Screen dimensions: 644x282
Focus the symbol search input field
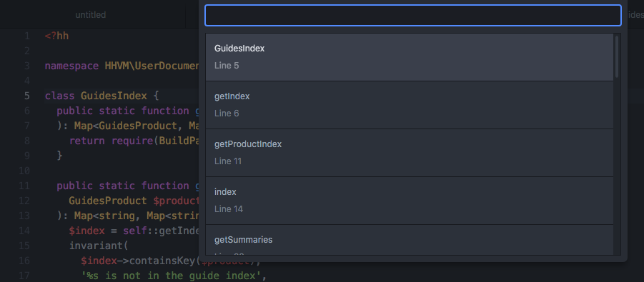pyautogui.click(x=412, y=16)
